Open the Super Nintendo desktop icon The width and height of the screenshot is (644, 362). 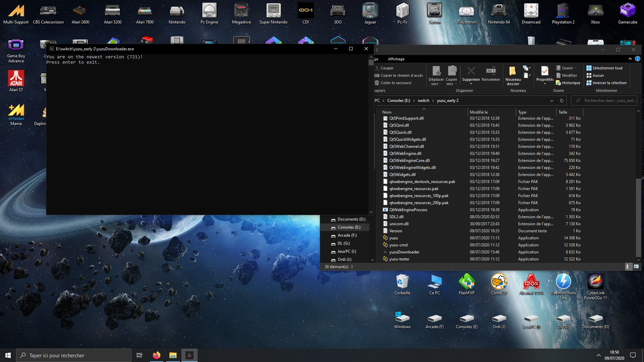click(273, 13)
